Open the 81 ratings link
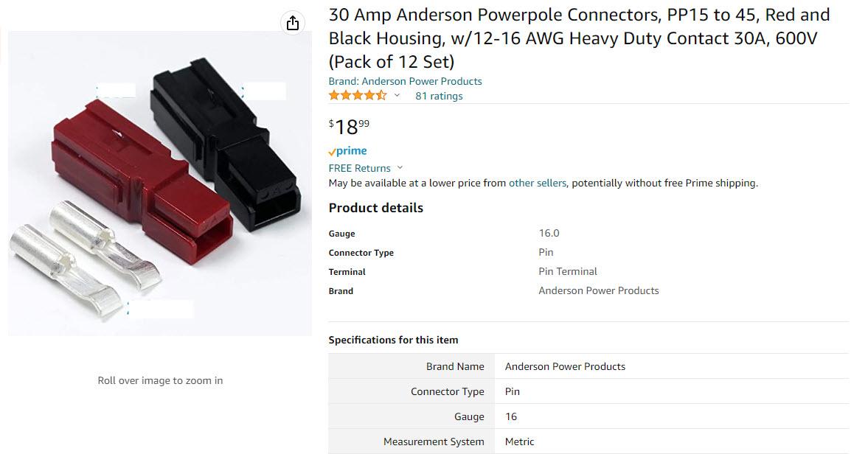The width and height of the screenshot is (868, 454). (x=439, y=96)
